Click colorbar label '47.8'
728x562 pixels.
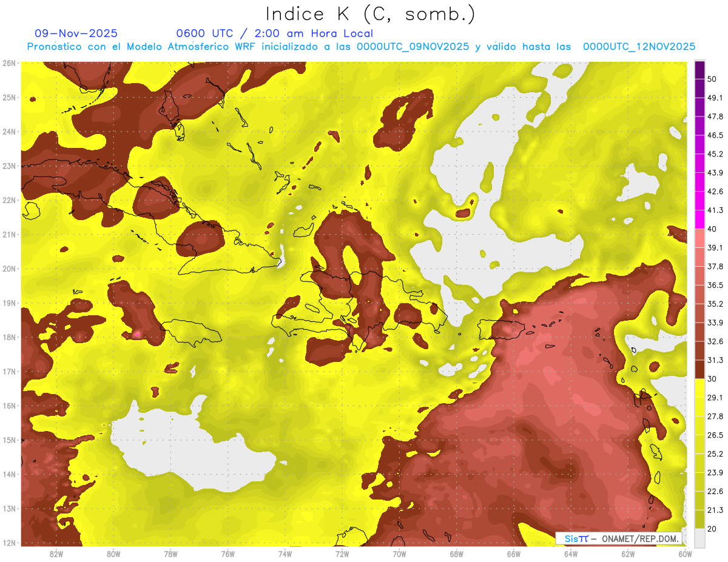715,116
